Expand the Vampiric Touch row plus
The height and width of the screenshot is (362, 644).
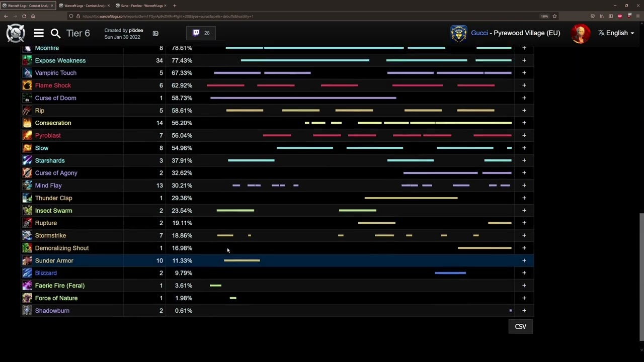tap(524, 73)
